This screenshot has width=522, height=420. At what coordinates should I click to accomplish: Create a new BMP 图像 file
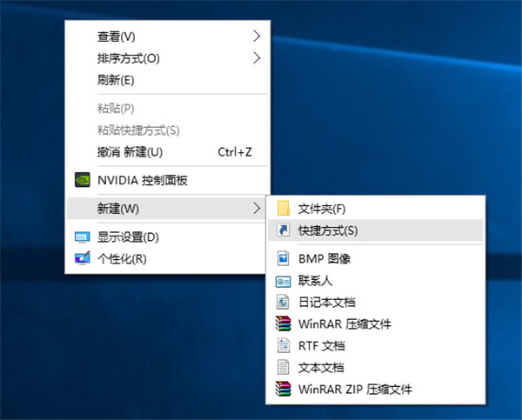pos(376,258)
